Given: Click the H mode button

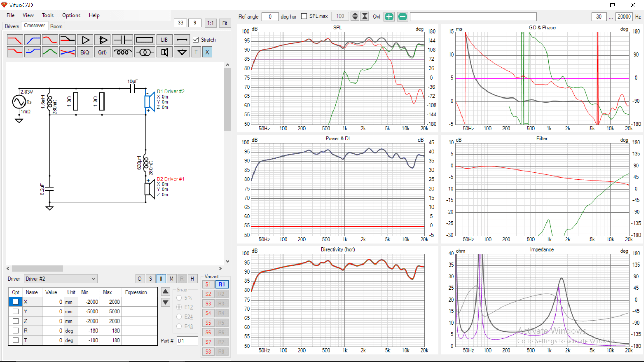Looking at the screenshot, I should (192, 278).
